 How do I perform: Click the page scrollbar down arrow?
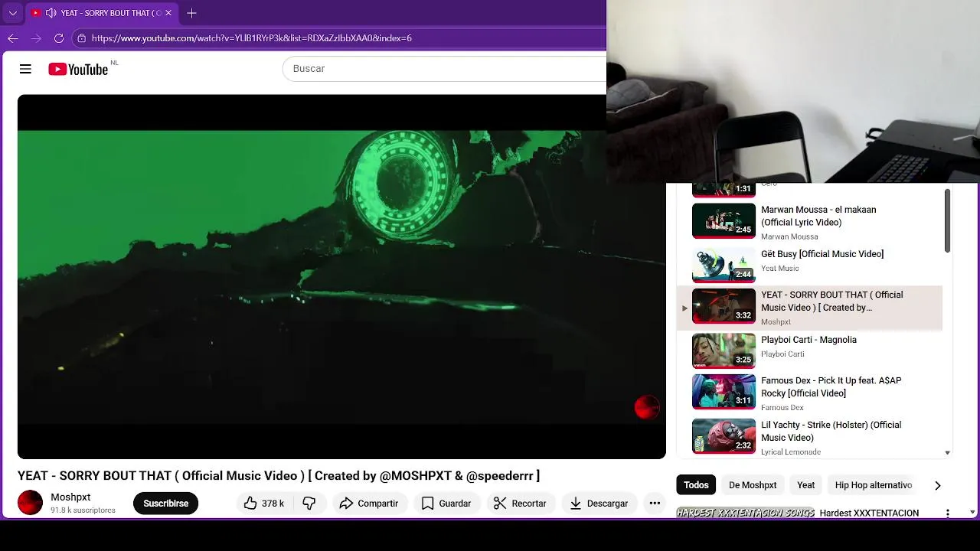(973, 512)
